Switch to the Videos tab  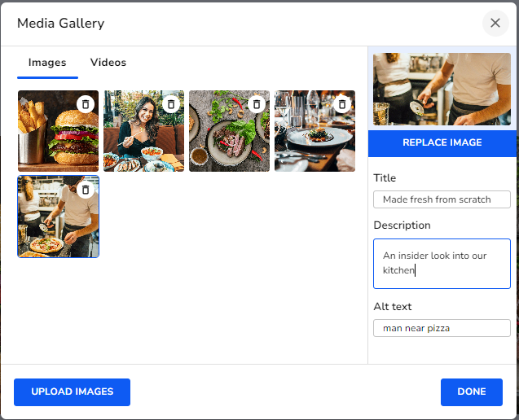tap(108, 63)
